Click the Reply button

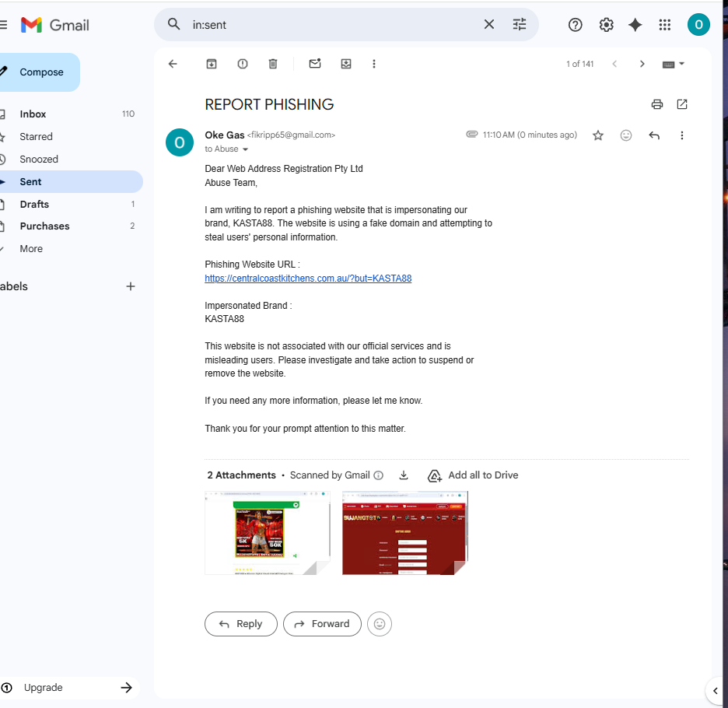pyautogui.click(x=241, y=624)
